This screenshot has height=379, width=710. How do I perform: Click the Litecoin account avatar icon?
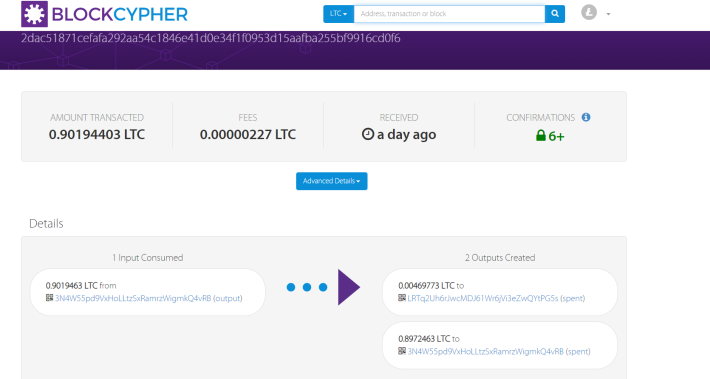tap(589, 12)
